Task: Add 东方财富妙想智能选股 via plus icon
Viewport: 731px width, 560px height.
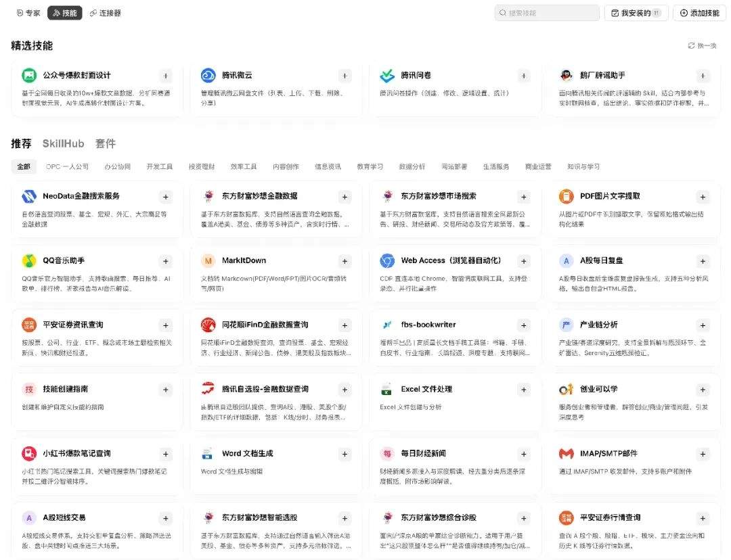Action: [345, 518]
